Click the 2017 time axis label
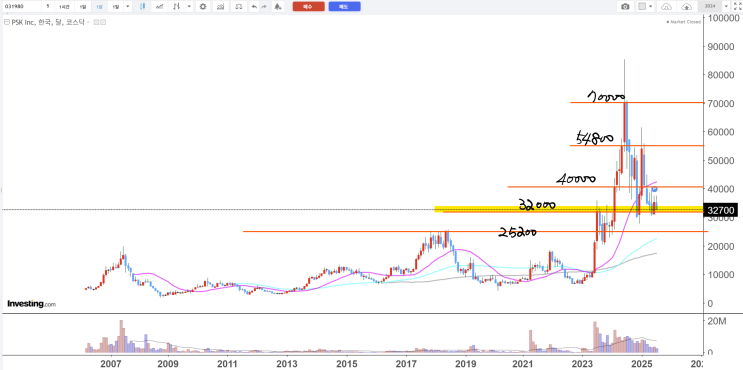Image resolution: width=743 pixels, height=370 pixels. (x=406, y=363)
